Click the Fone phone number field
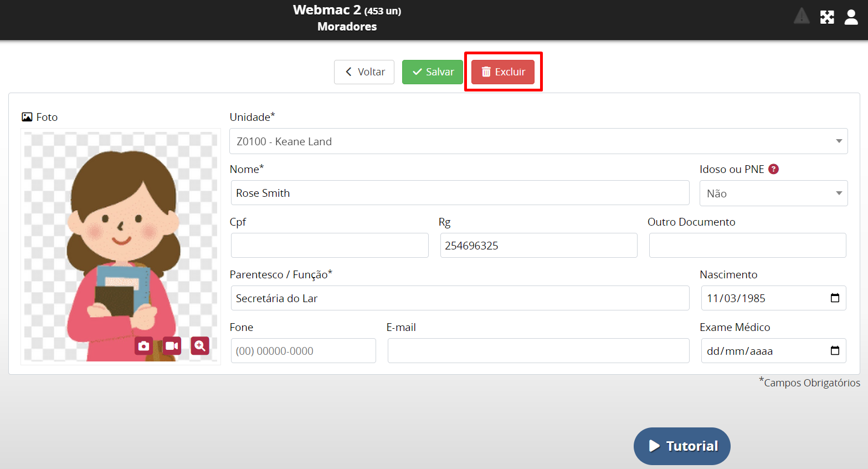This screenshot has width=868, height=469. pyautogui.click(x=303, y=351)
